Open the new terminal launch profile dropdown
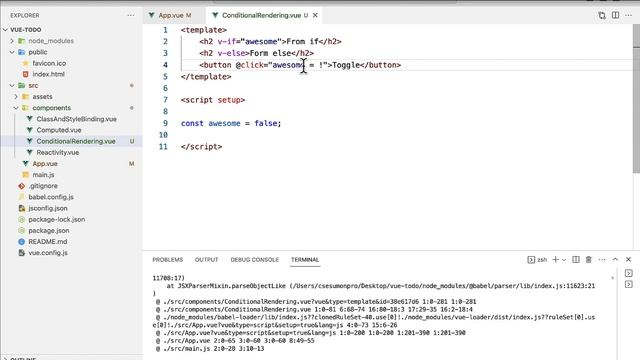The width and height of the screenshot is (640, 360). tap(564, 260)
